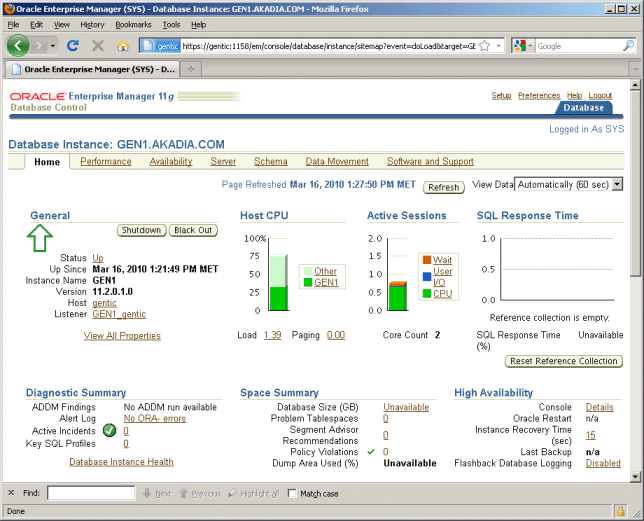This screenshot has height=521, width=644.
Task: Open the Up status link
Action: tap(98, 258)
